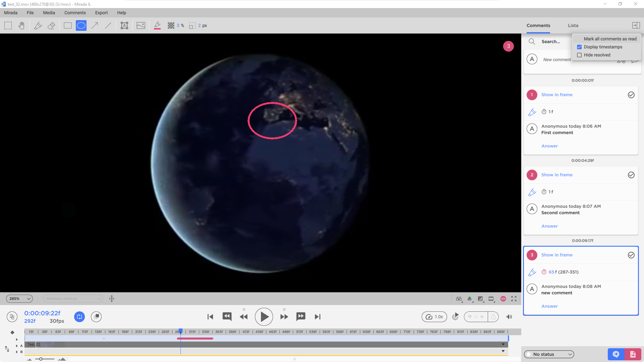Select the text annotation tool
644x362 pixels.
(x=124, y=25)
